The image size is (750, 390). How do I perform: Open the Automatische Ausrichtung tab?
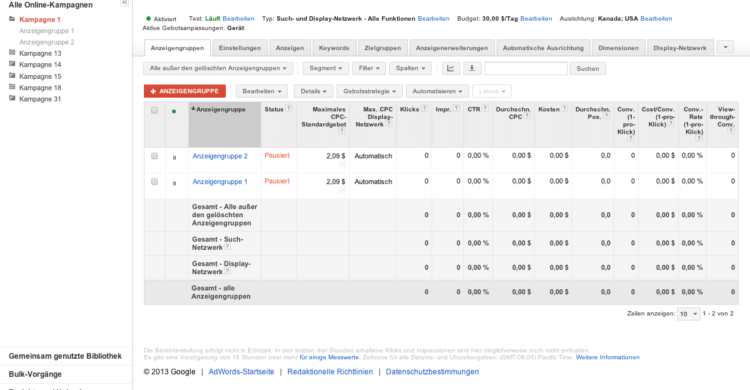[x=543, y=48]
